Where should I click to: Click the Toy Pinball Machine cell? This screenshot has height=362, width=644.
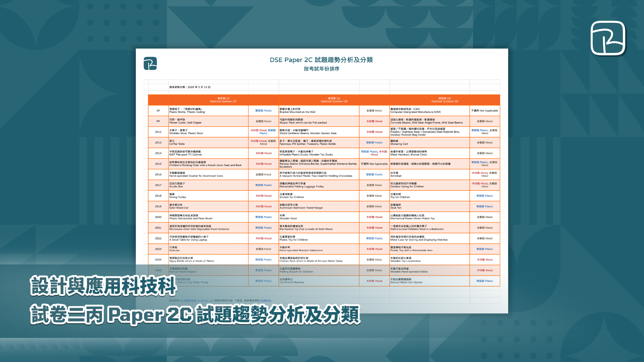pyautogui.click(x=319, y=281)
